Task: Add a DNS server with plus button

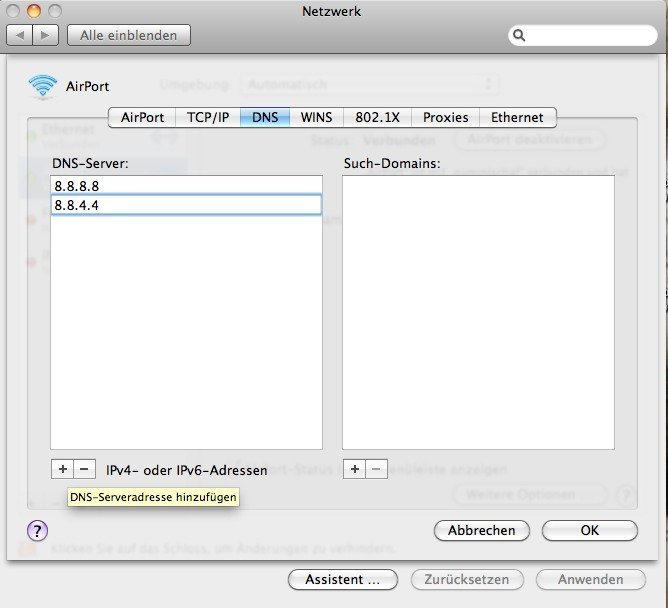Action: click(62, 469)
